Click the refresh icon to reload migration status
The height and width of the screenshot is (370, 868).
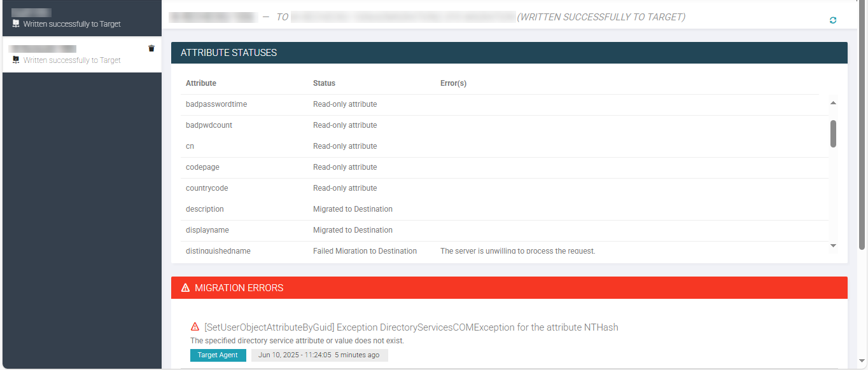832,20
